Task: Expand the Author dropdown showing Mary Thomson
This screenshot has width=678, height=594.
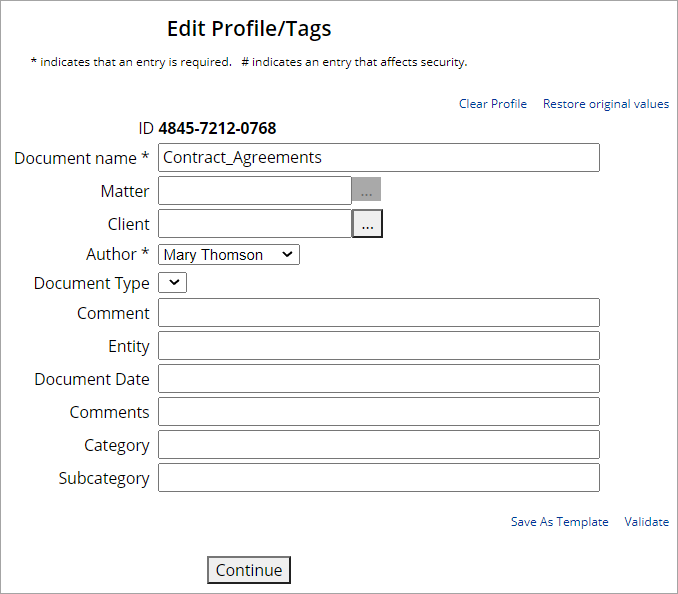Action: pyautogui.click(x=229, y=255)
